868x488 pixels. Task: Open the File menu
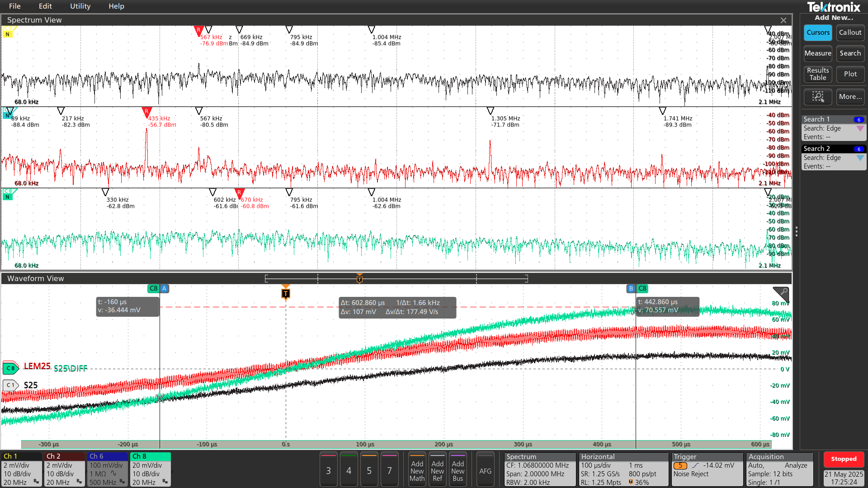tap(15, 6)
